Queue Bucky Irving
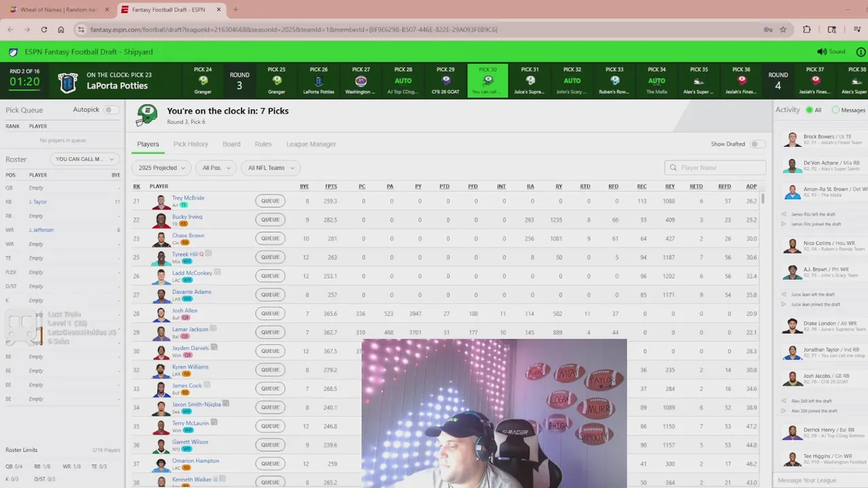The height and width of the screenshot is (488, 868). click(270, 220)
